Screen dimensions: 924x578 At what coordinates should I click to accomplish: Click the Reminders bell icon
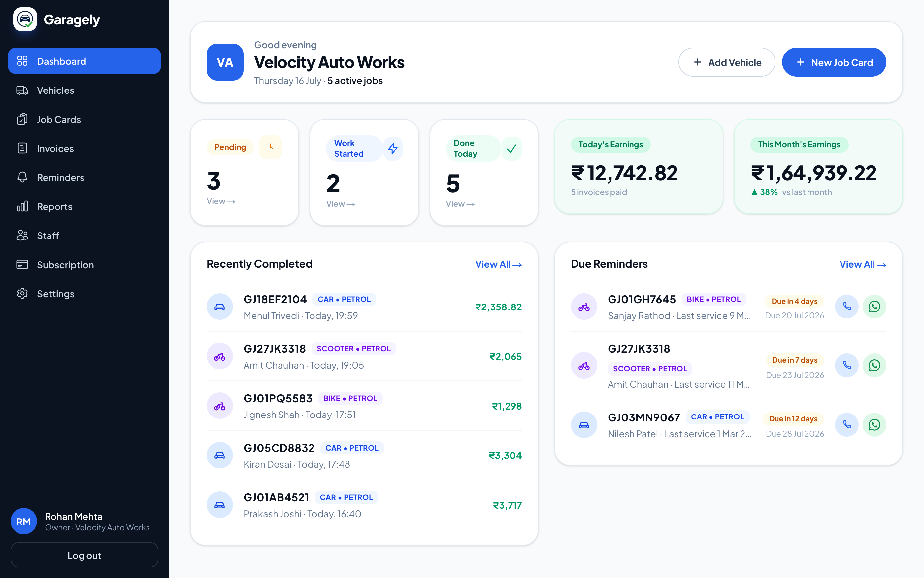pos(22,177)
